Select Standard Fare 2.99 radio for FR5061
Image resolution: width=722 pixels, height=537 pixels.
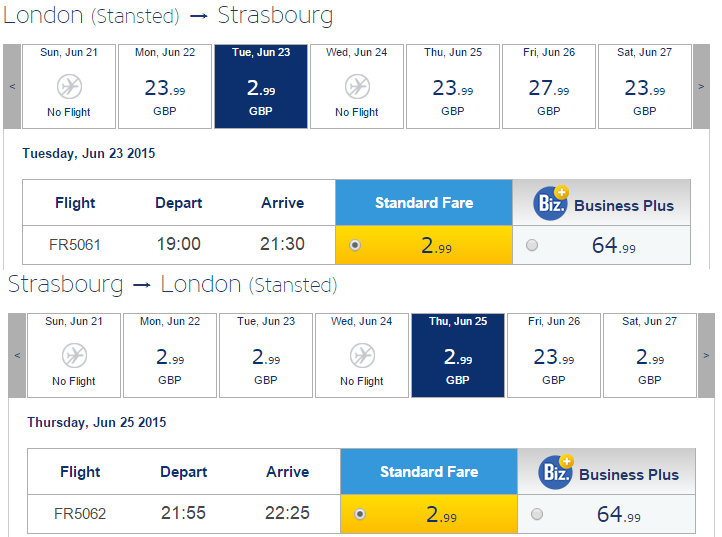[355, 245]
